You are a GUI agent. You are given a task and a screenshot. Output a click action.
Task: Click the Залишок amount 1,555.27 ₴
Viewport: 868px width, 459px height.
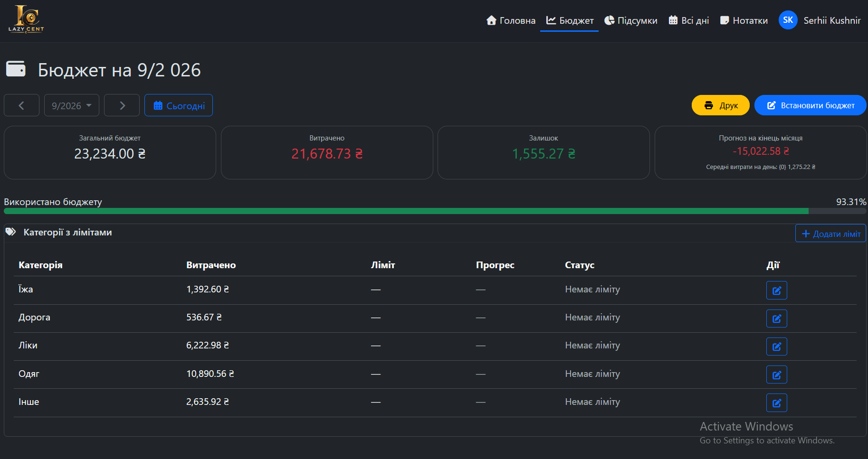coord(544,154)
